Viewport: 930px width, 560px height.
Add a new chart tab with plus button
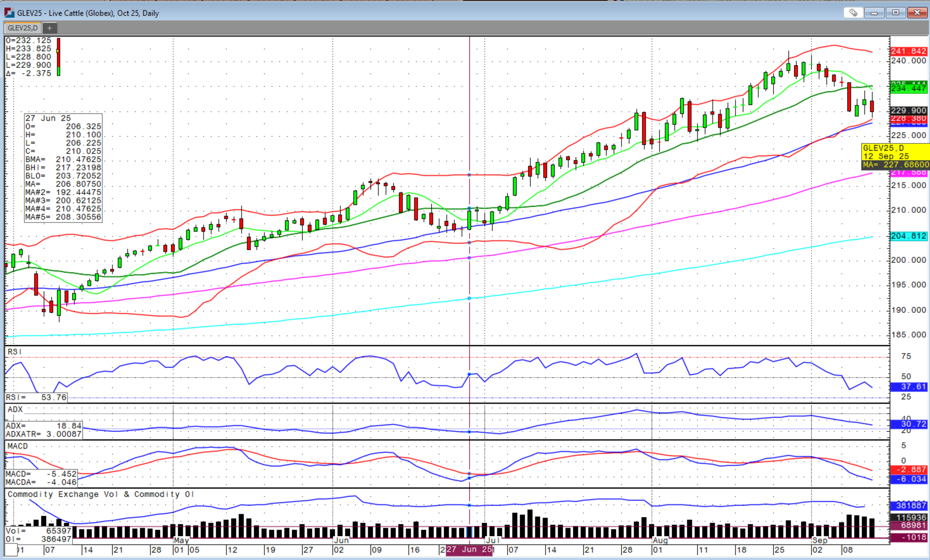click(49, 28)
